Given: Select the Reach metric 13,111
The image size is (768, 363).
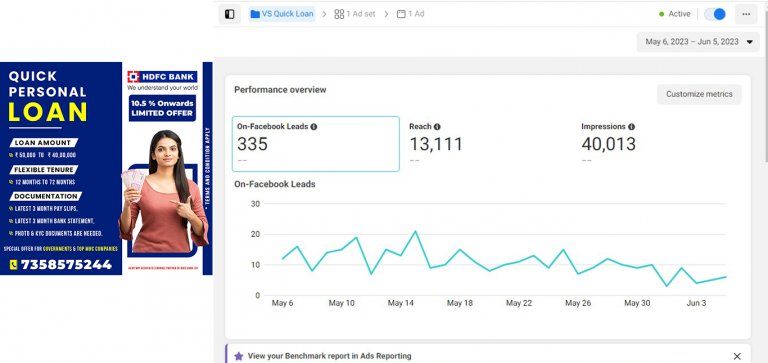Looking at the screenshot, I should (x=436, y=144).
